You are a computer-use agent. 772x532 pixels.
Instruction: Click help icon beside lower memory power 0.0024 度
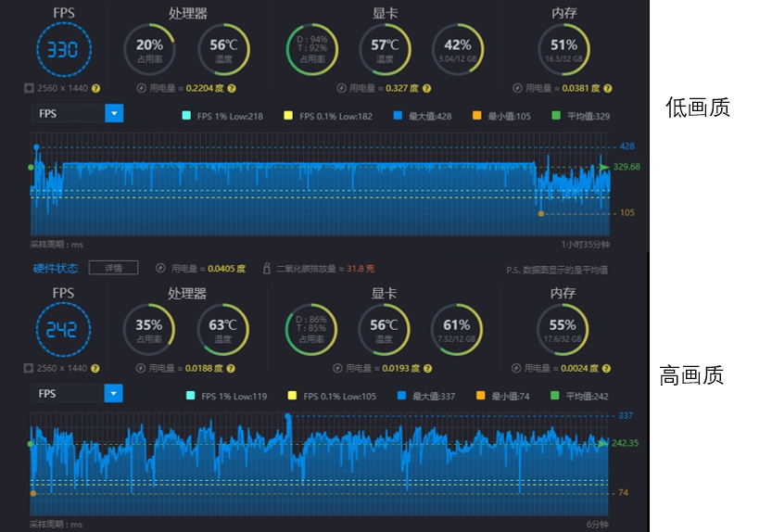coord(606,369)
